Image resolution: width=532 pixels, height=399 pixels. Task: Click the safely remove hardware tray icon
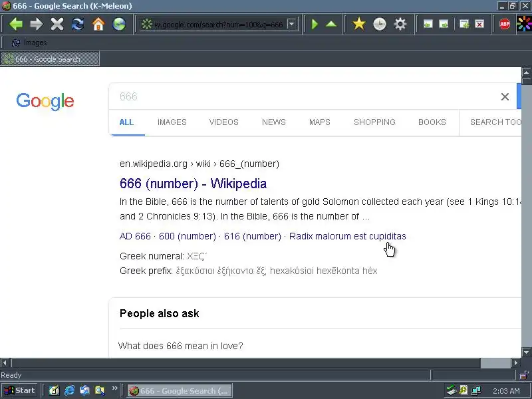click(x=452, y=390)
